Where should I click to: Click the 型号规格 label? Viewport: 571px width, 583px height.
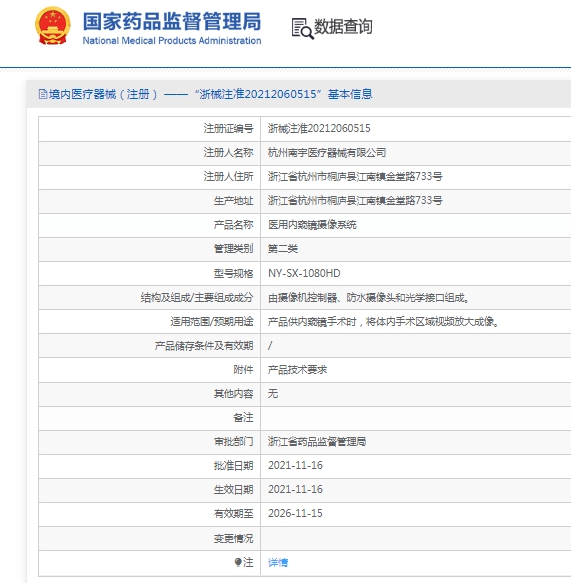(233, 273)
